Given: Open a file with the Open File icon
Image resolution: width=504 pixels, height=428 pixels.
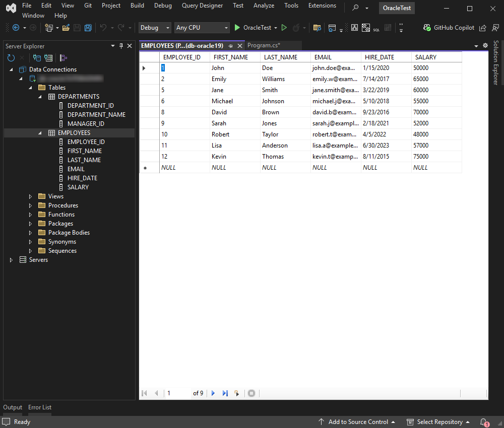Looking at the screenshot, I should coord(66,27).
